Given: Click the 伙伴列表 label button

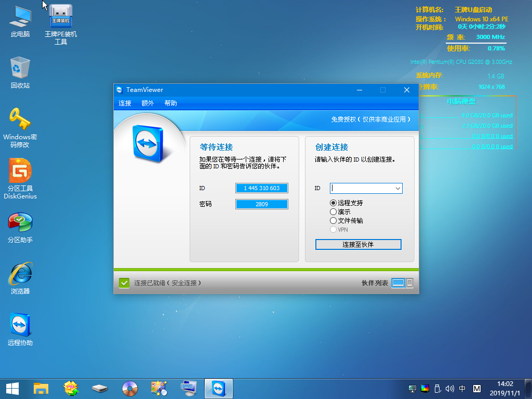Looking at the screenshot, I should [375, 283].
